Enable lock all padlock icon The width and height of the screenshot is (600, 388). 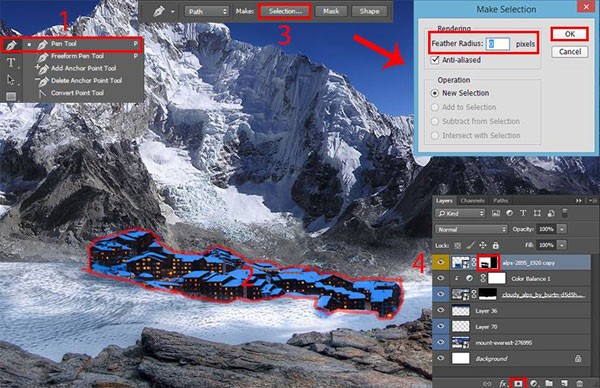coord(496,245)
